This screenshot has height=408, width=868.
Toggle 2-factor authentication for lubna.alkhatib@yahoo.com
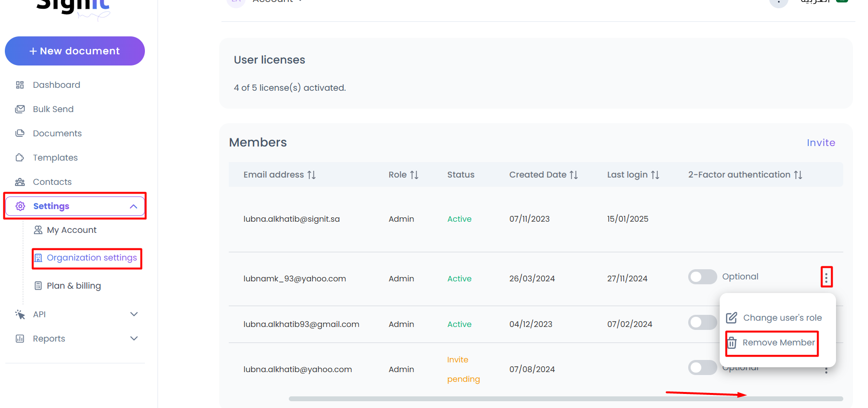(x=702, y=368)
